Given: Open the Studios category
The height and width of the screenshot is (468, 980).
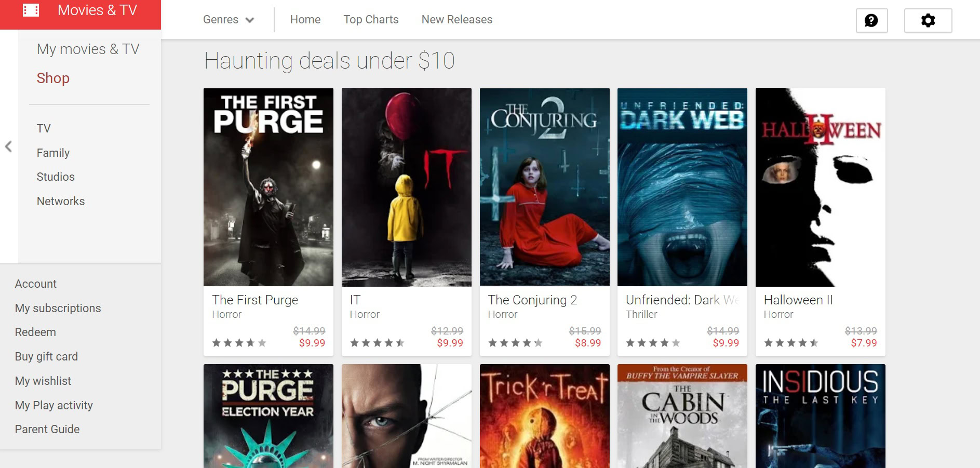Looking at the screenshot, I should (x=56, y=177).
